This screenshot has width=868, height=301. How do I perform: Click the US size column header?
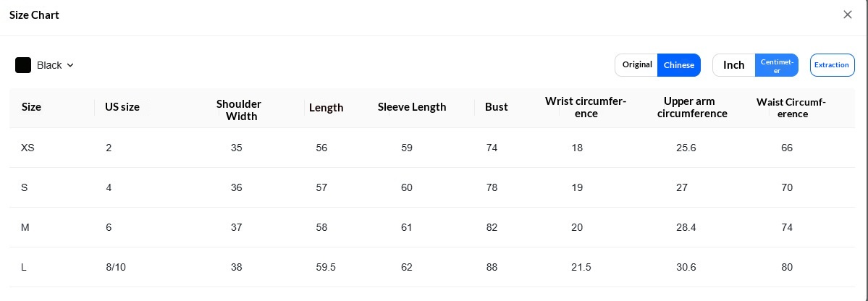pos(122,107)
